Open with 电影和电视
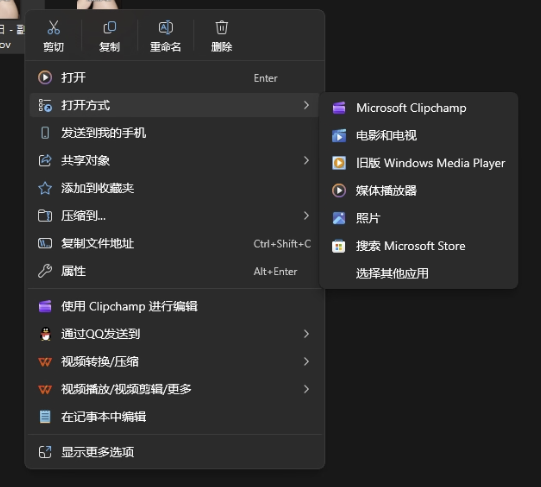 pyautogui.click(x=419, y=135)
